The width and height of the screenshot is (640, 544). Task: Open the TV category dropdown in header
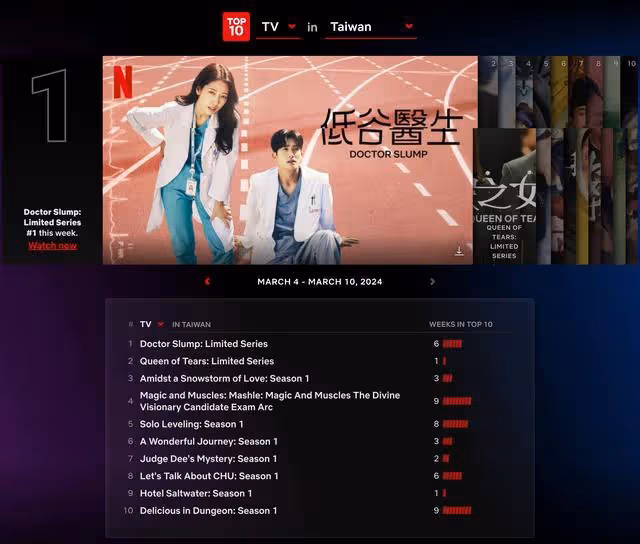point(279,27)
